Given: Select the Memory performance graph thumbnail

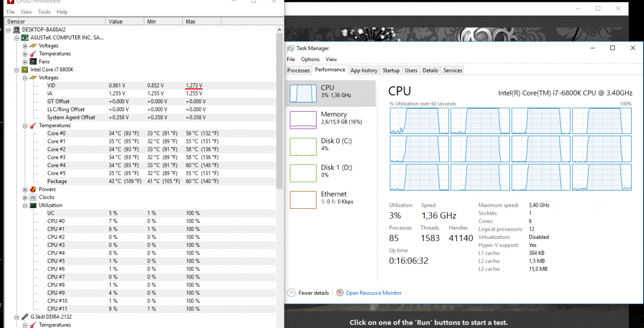Looking at the screenshot, I should pyautogui.click(x=303, y=120).
